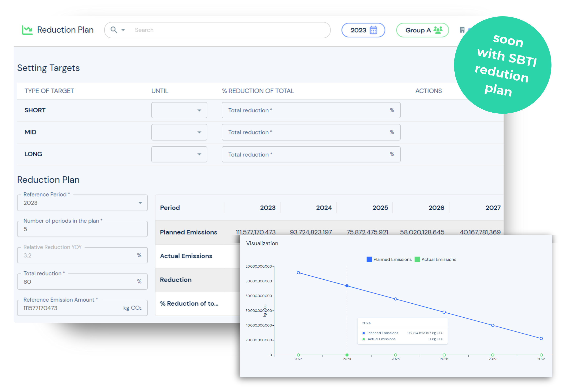This screenshot has height=392, width=564.
Task: Click the Planned Emissions row label
Action: pos(188,232)
